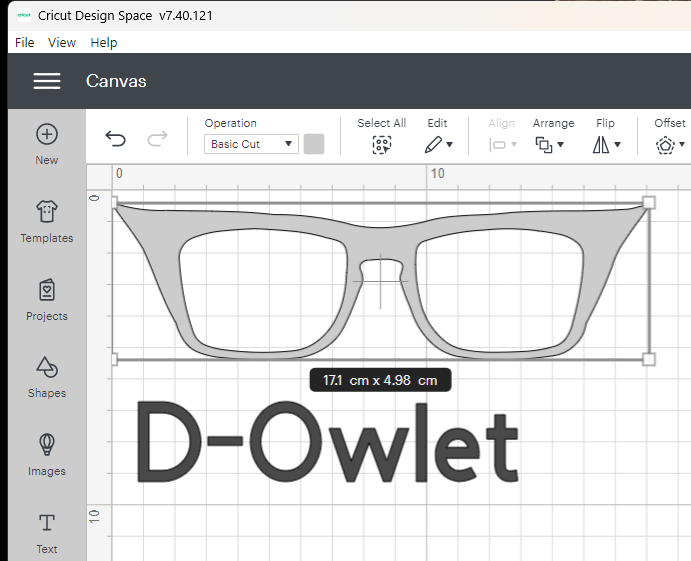Open the View menu
691x561 pixels.
62,42
